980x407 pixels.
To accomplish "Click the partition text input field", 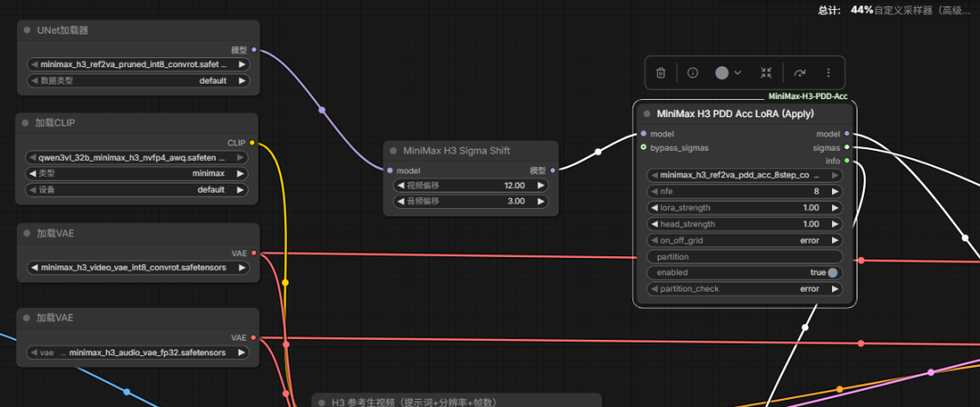I will click(744, 257).
